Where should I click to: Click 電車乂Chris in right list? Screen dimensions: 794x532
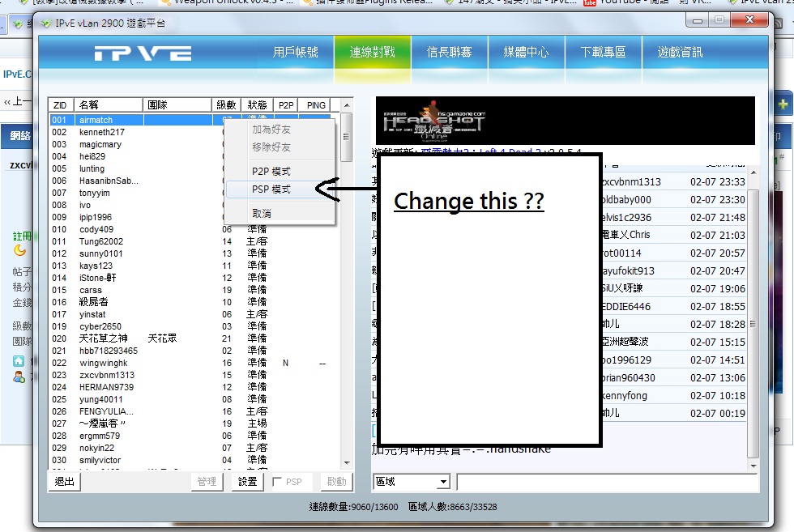tap(626, 235)
